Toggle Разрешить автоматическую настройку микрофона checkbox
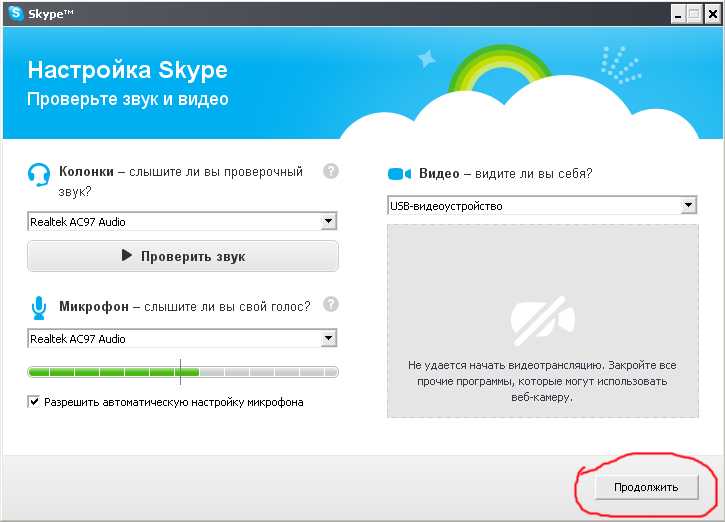Image resolution: width=725 pixels, height=522 pixels. click(34, 401)
